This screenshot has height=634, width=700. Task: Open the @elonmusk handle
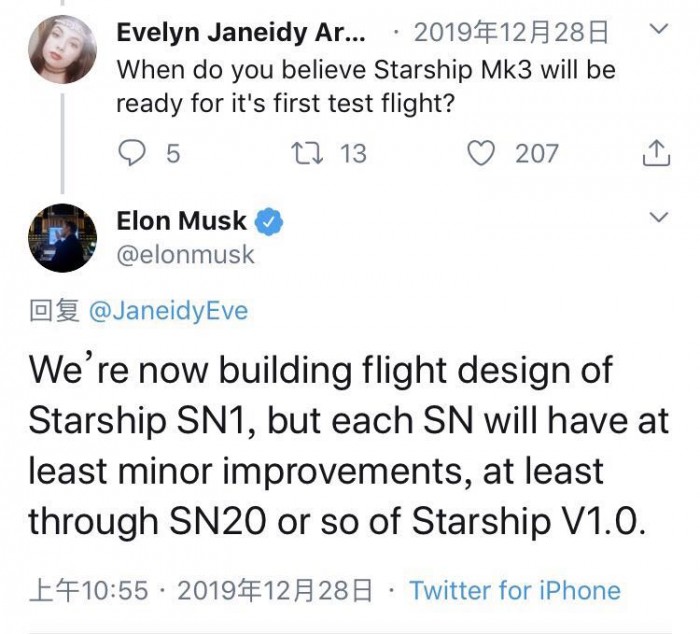tap(186, 255)
